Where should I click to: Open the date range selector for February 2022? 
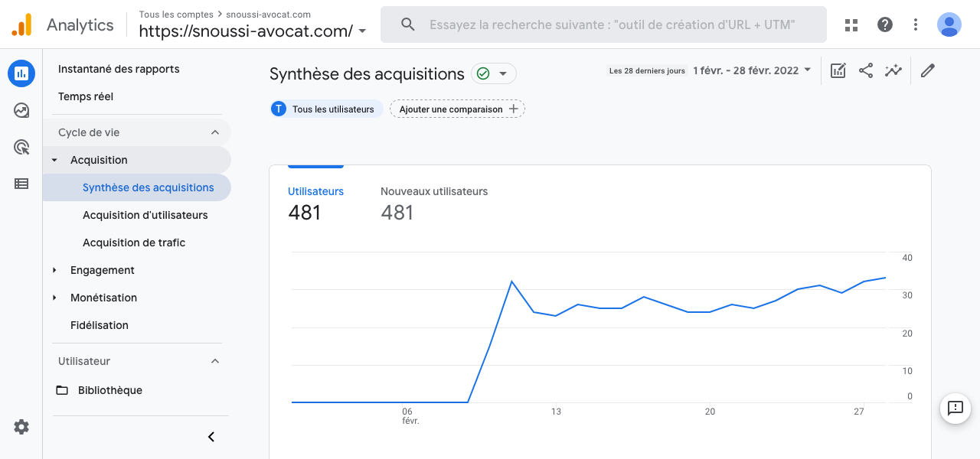pos(750,70)
